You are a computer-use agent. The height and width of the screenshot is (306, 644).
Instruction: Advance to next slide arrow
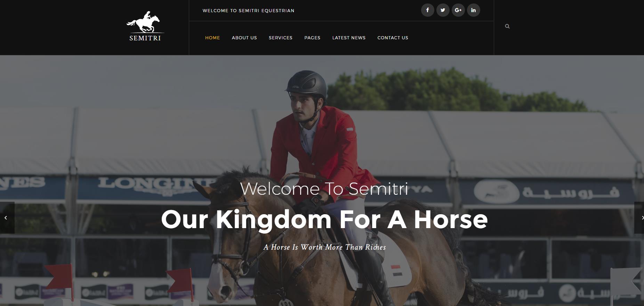[639, 218]
